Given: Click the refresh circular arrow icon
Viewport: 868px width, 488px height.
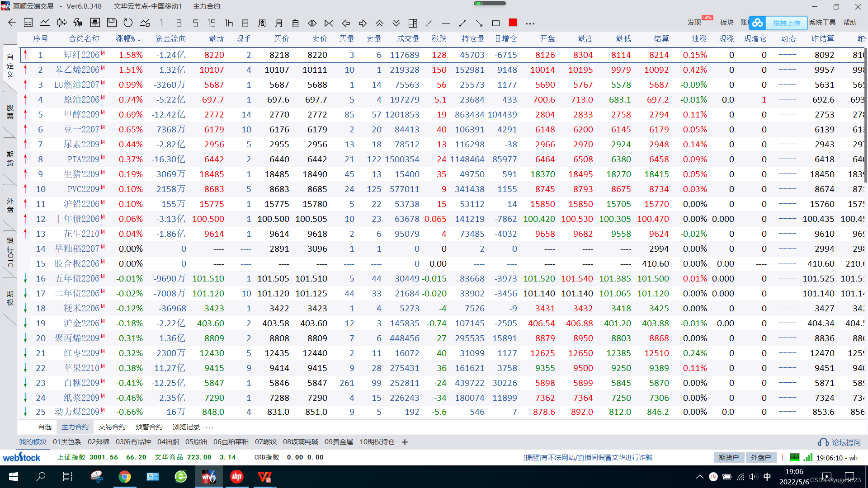Looking at the screenshot, I should click(128, 23).
